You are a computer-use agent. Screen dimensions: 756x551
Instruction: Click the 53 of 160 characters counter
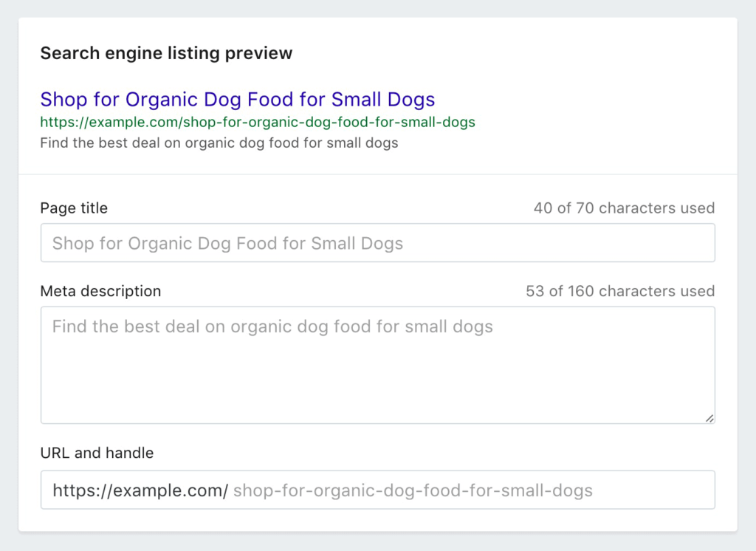[620, 291]
